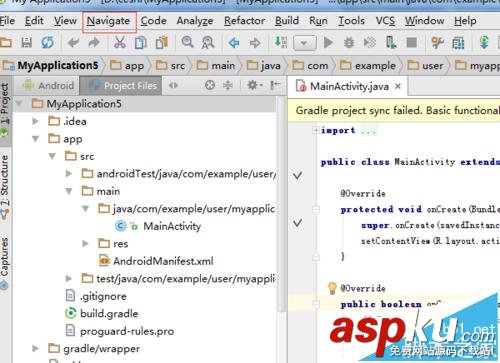Click the Open folder toolbar icon
The height and width of the screenshot is (363, 500).
pos(6,43)
